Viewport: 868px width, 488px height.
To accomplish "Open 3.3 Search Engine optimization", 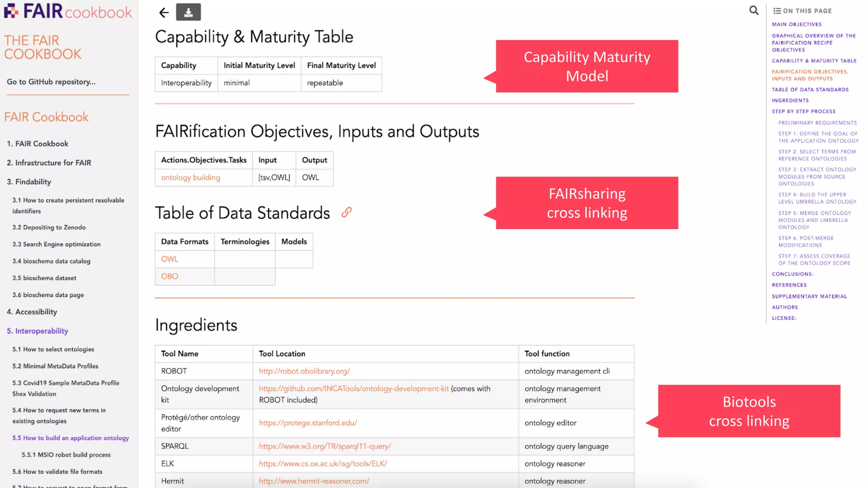I will click(x=56, y=244).
